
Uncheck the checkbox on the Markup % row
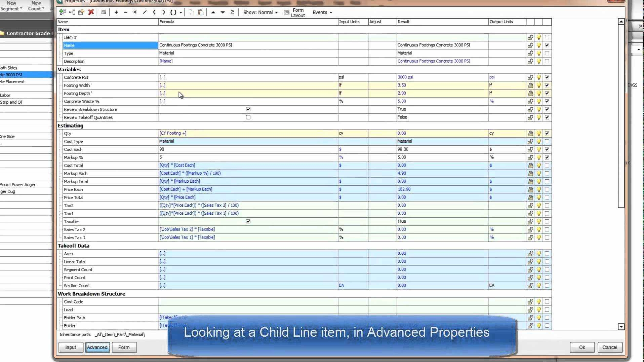(547, 157)
